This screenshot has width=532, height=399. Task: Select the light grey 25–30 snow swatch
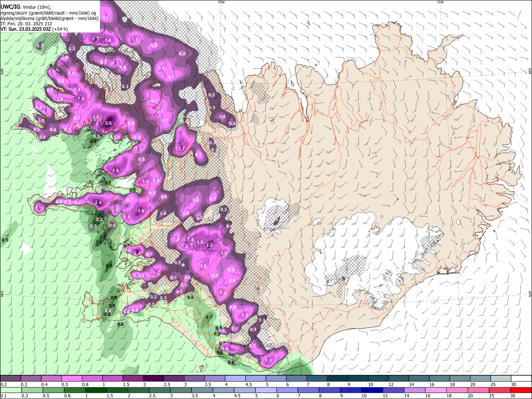(x=501, y=379)
